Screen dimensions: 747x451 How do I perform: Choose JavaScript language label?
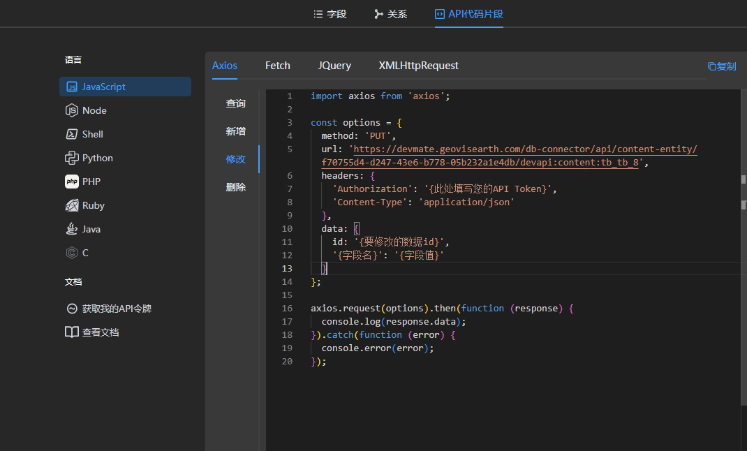click(x=103, y=87)
